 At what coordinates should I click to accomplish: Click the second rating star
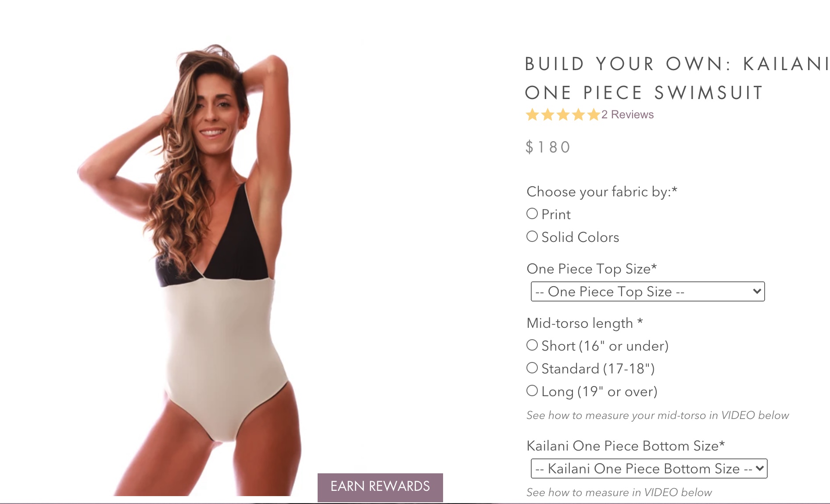tap(548, 115)
